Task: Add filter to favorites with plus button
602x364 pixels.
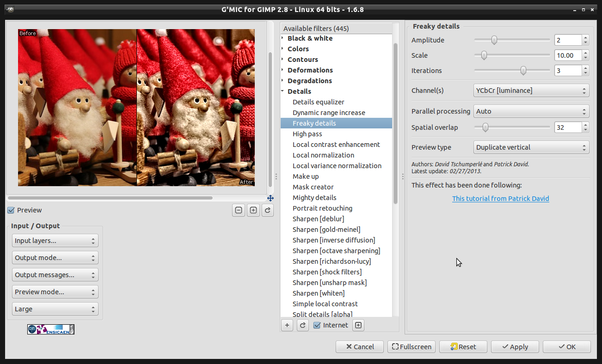Action: [x=287, y=325]
